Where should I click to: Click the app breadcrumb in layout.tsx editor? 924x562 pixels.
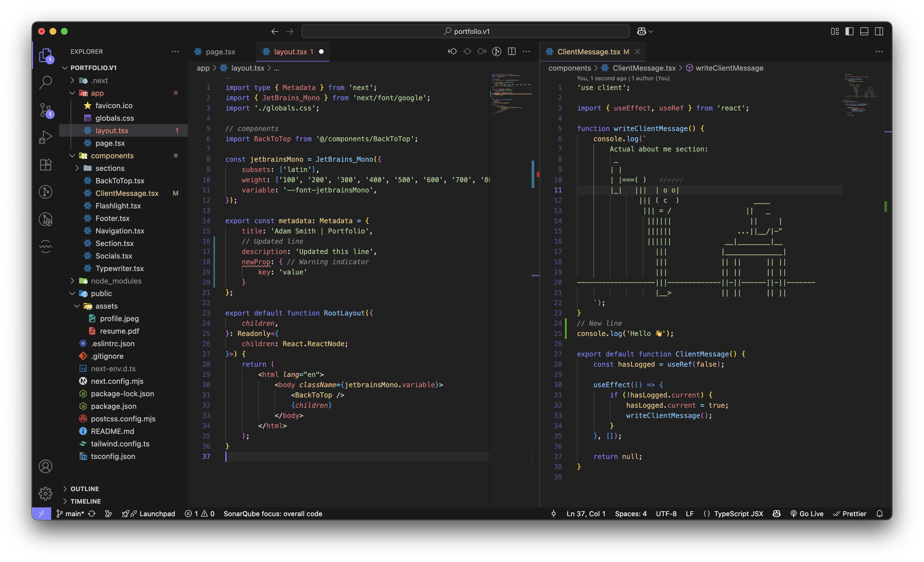point(203,68)
